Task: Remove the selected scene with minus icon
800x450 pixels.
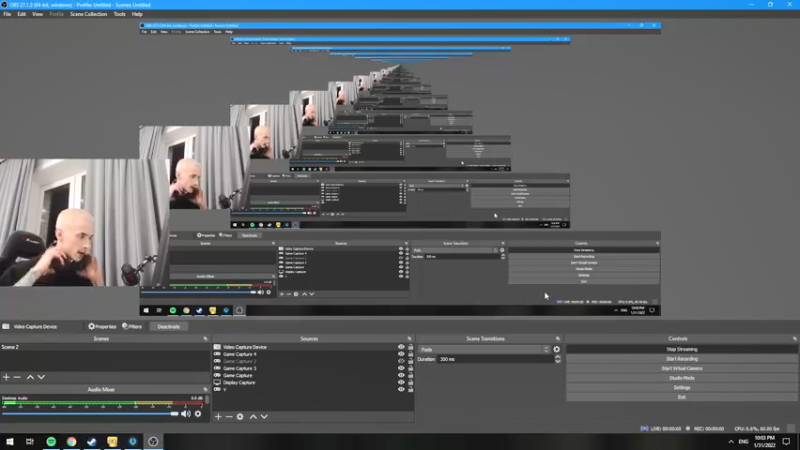Action: (x=17, y=377)
